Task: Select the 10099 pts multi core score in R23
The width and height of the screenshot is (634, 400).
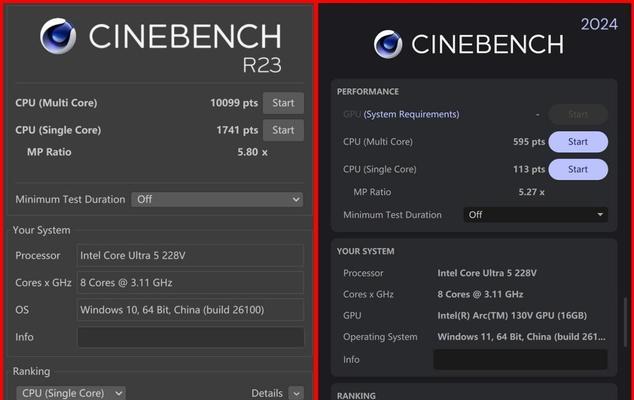Action: 234,103
